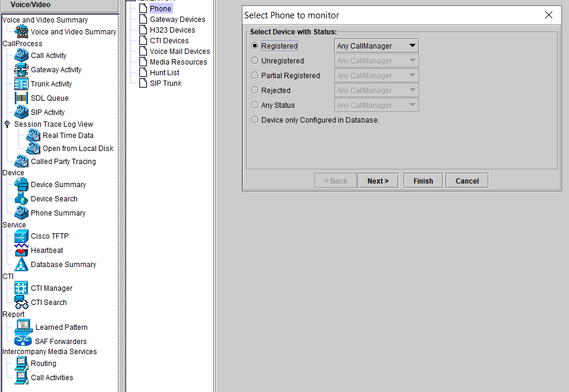Select the SIP Trunk tree entry
The width and height of the screenshot is (569, 392).
pos(165,83)
